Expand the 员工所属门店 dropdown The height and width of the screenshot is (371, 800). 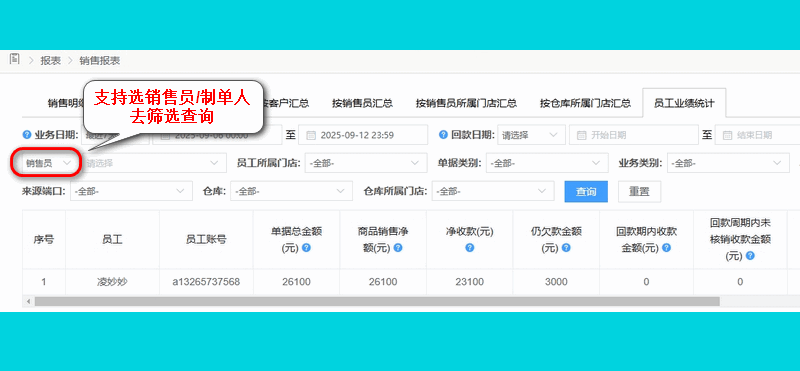click(366, 163)
